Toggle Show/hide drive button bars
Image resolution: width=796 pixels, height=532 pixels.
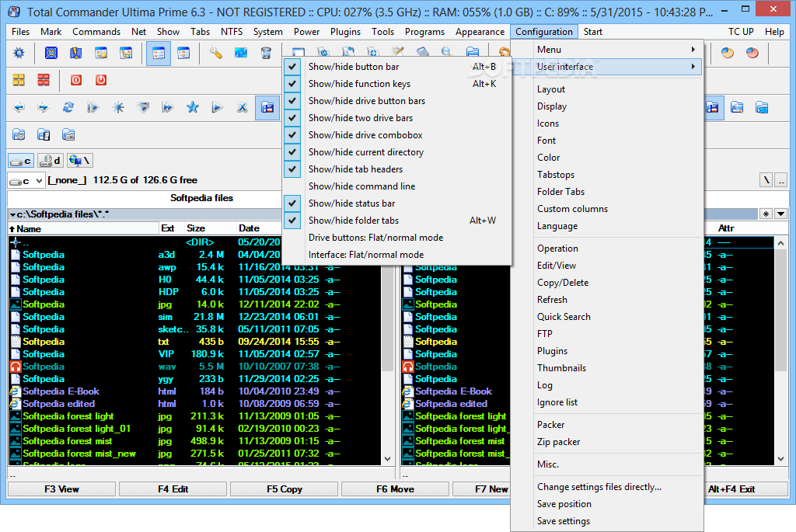pos(397,101)
